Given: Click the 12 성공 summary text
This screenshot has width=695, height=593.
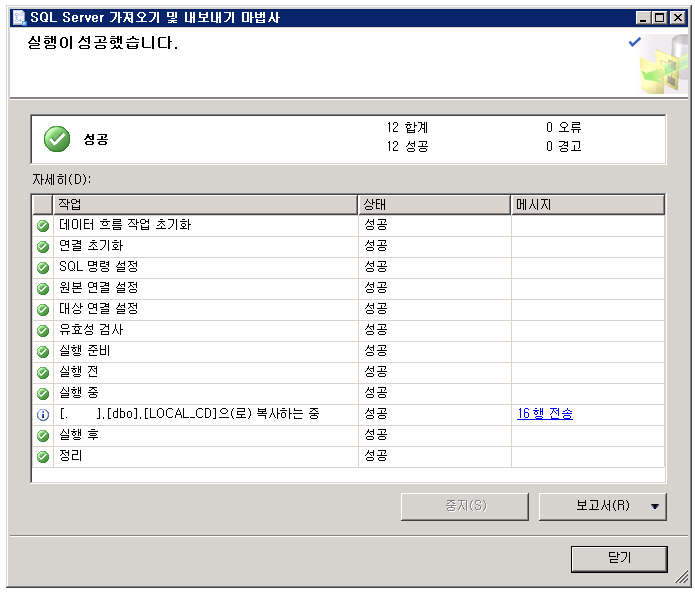Looking at the screenshot, I should [407, 147].
